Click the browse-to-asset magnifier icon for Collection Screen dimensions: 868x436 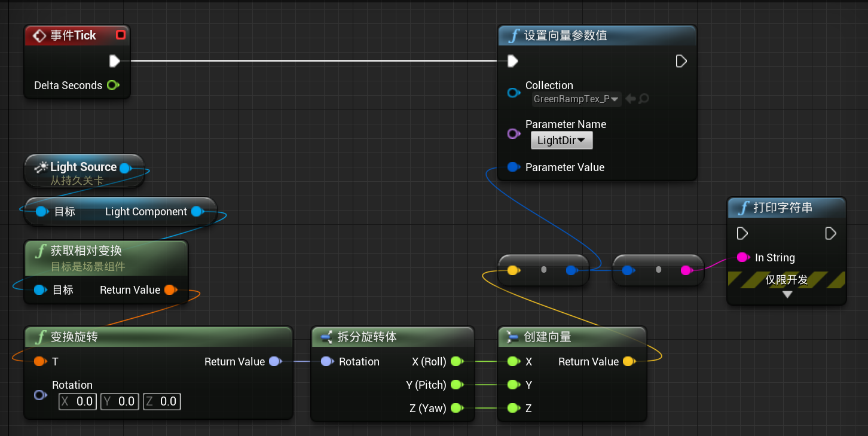(x=644, y=99)
